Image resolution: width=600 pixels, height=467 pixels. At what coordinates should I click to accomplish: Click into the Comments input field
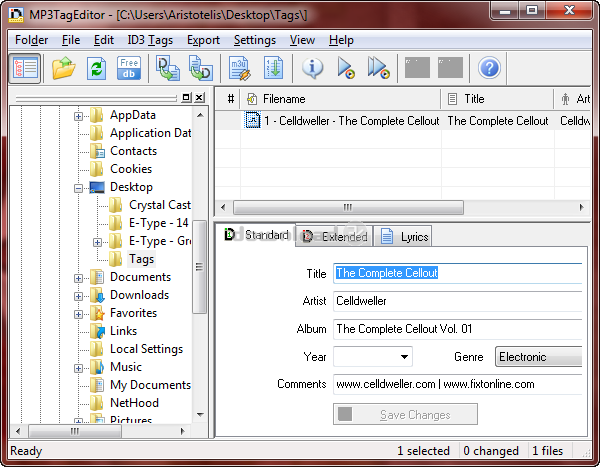point(458,384)
